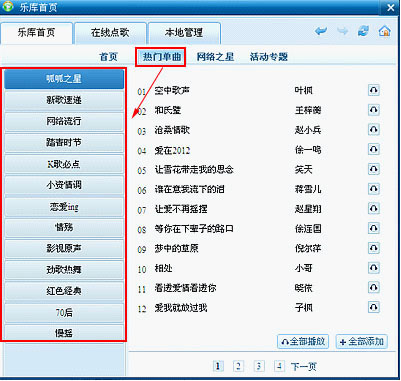Go to the home icon at top right
The width and height of the screenshot is (401, 381).
click(x=384, y=31)
